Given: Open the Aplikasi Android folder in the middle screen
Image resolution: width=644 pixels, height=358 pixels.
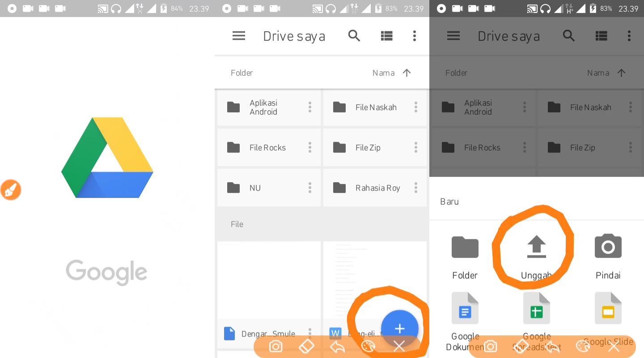Looking at the screenshot, I should (x=269, y=107).
